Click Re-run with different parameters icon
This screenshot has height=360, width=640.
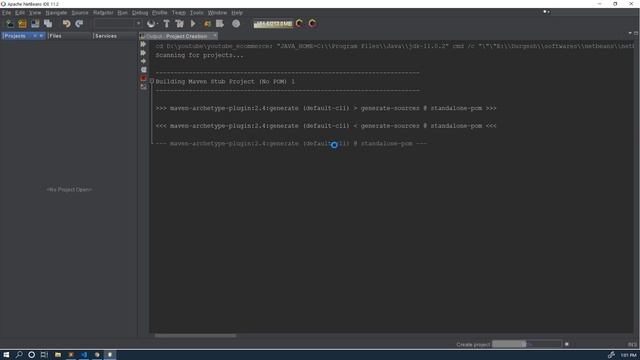pyautogui.click(x=143, y=53)
